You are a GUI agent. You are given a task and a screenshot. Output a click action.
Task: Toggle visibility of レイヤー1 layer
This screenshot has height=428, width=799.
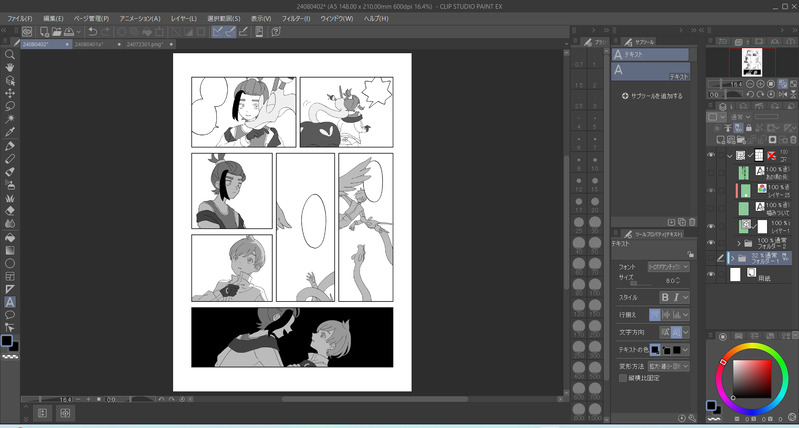(x=711, y=226)
